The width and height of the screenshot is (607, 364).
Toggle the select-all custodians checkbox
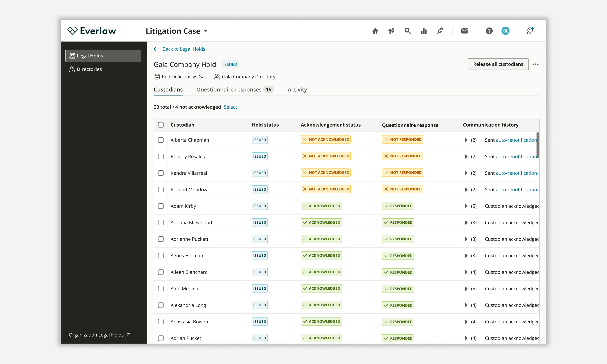pyautogui.click(x=161, y=125)
